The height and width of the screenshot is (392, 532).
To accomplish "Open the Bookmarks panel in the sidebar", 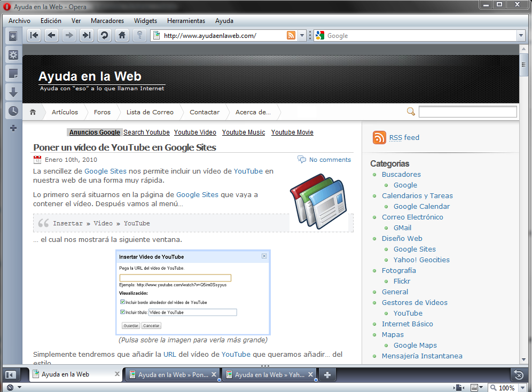I will 13,36.
